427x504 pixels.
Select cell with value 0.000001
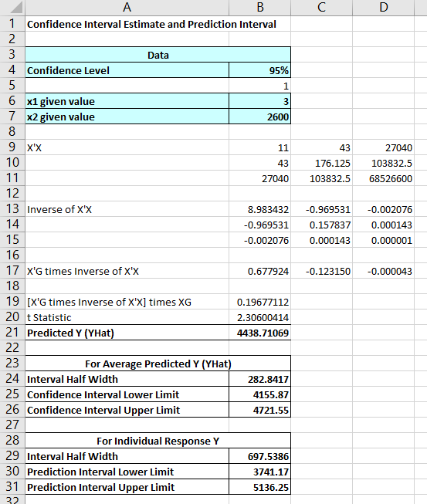tap(383, 240)
